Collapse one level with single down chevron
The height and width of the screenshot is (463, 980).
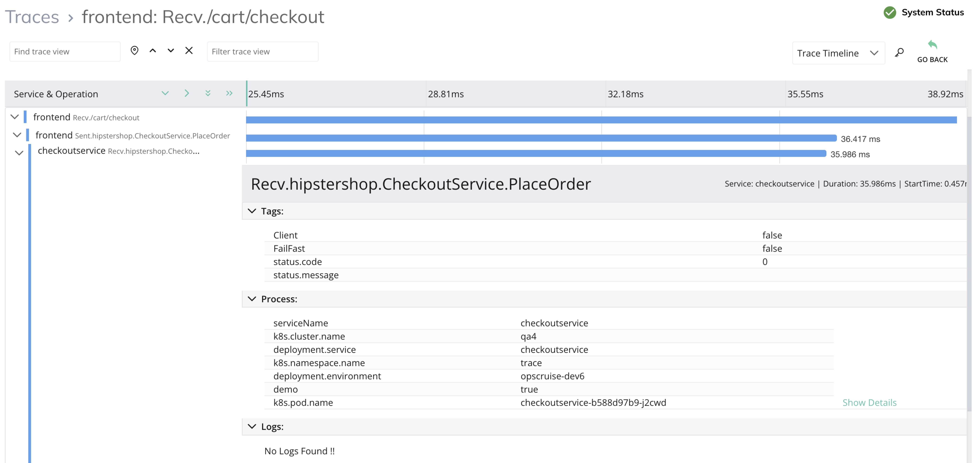(x=165, y=93)
